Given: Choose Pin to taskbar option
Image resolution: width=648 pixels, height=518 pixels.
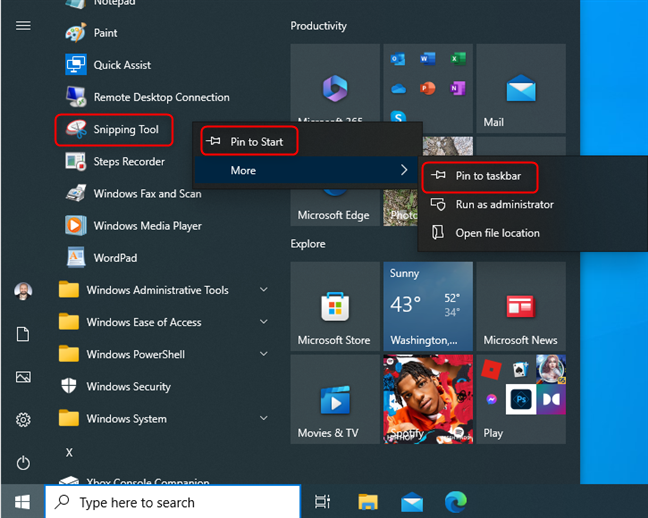Looking at the screenshot, I should click(x=490, y=175).
